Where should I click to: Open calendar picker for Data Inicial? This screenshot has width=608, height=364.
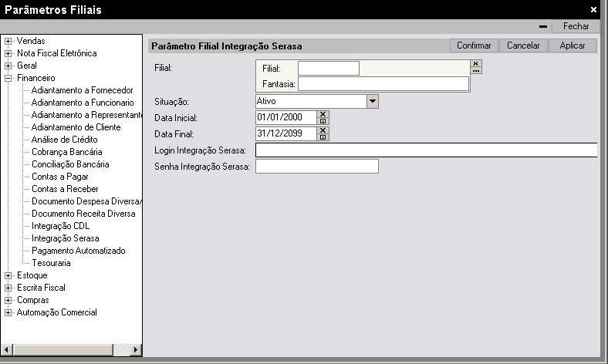coord(323,121)
